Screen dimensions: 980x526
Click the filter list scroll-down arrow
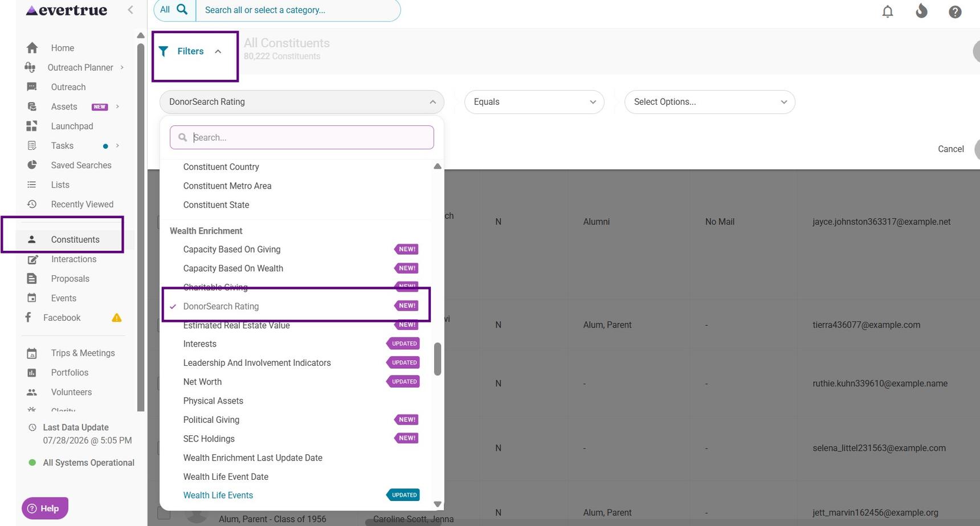(x=438, y=504)
